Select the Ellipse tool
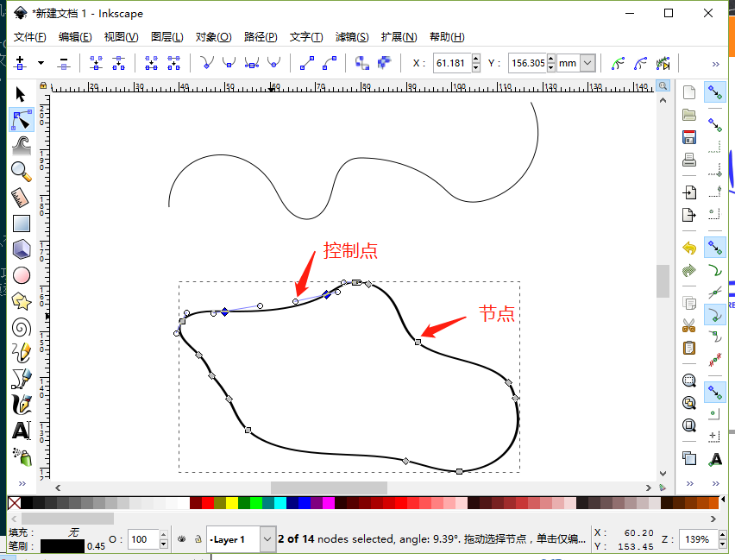This screenshot has width=735, height=560. pyautogui.click(x=21, y=274)
